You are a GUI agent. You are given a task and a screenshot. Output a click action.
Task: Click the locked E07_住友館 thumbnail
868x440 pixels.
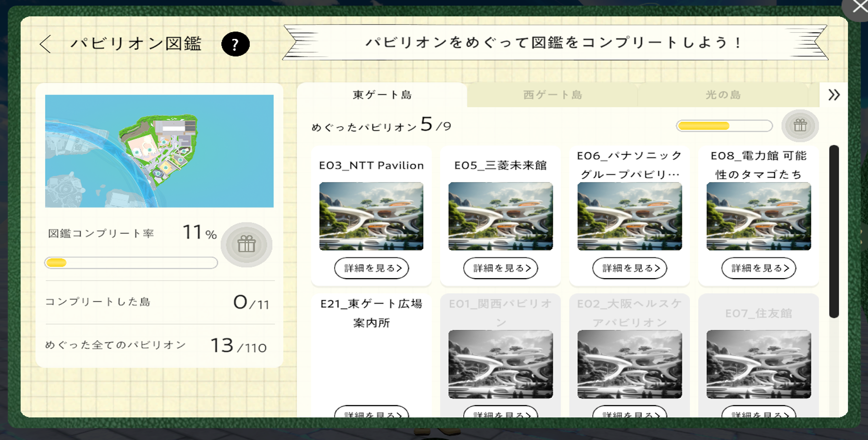[758, 364]
